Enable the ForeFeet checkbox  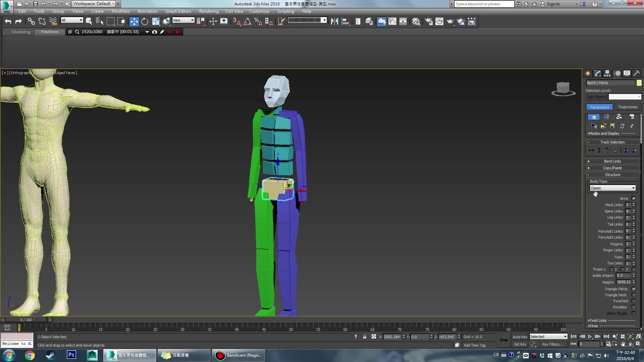click(x=634, y=301)
